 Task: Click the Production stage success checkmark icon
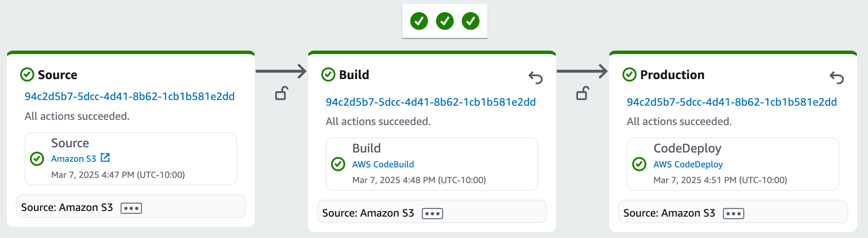click(x=629, y=75)
